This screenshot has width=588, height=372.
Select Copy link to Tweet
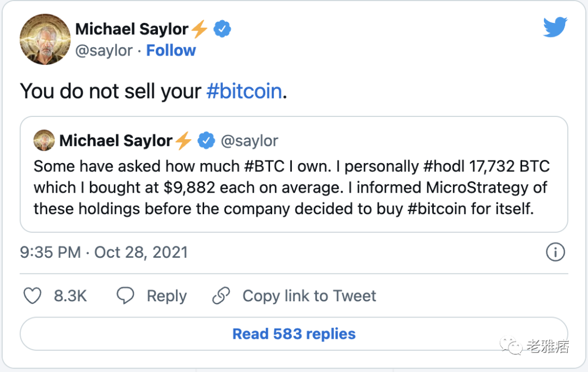[x=309, y=296]
